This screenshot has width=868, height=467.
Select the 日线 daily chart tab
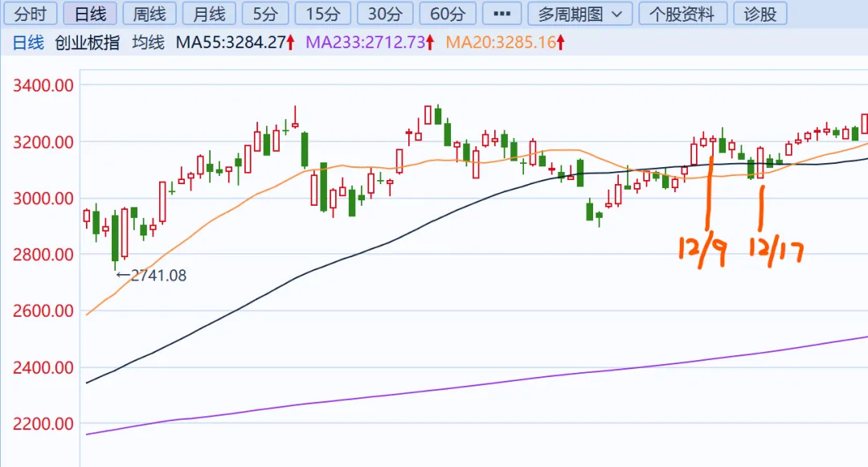tap(90, 14)
